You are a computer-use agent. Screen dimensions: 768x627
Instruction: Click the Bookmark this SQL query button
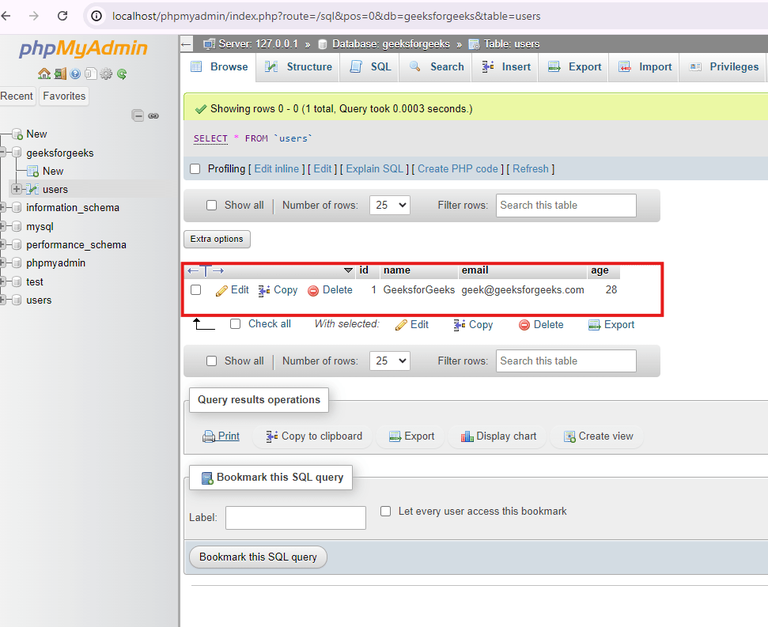click(258, 557)
